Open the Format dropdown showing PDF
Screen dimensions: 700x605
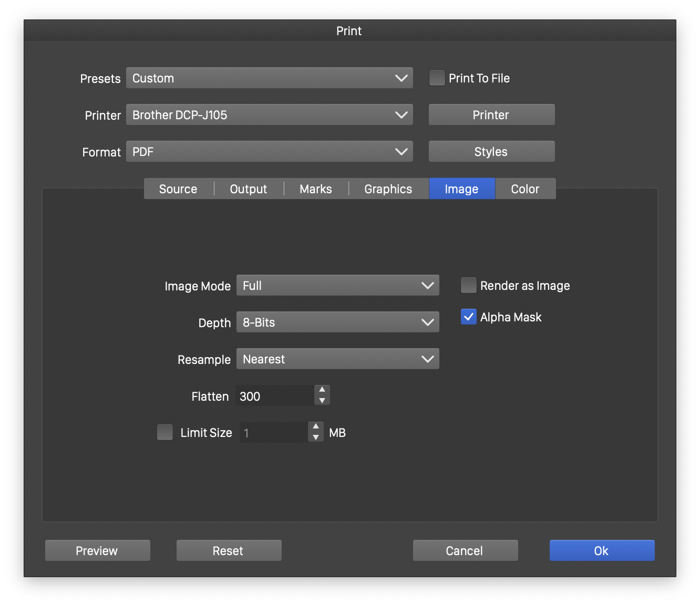[x=269, y=152]
